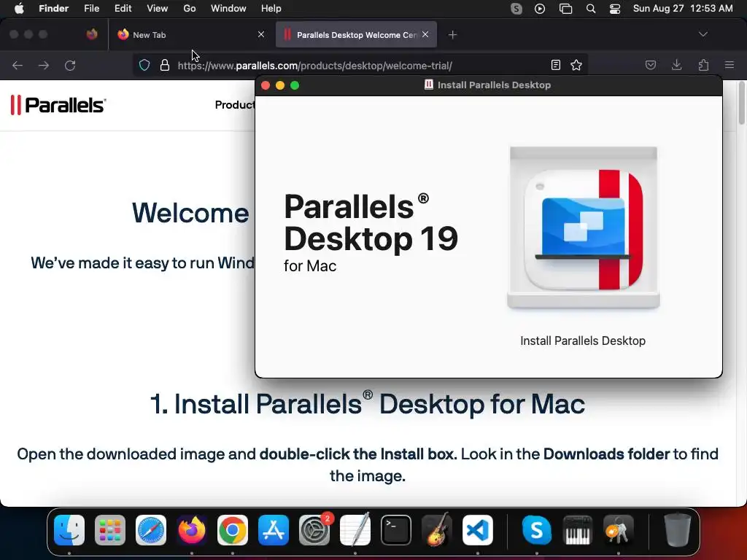Open the Edit menu
Viewport: 747px width, 560px height.
click(123, 9)
